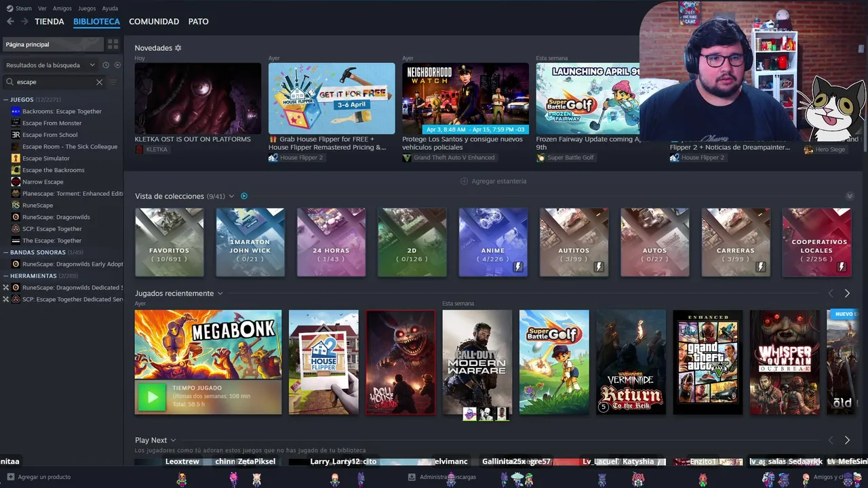
Task: Go forward with the right arrow navigation icon
Action: tap(24, 22)
